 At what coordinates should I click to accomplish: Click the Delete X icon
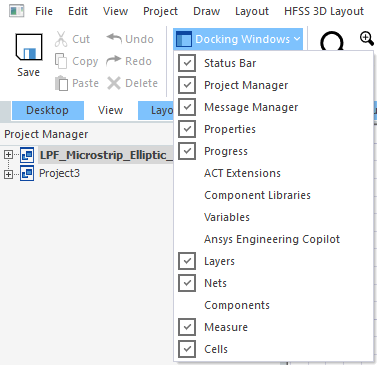coord(114,83)
